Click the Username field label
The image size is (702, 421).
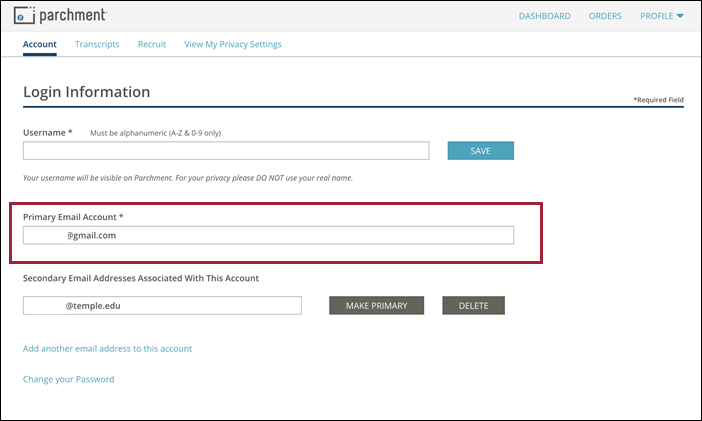coord(48,132)
